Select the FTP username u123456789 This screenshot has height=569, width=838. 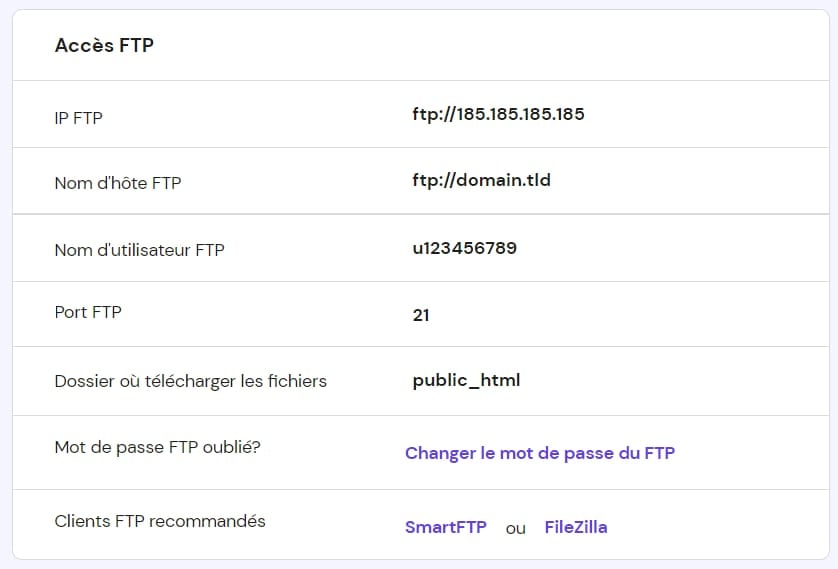(x=464, y=248)
